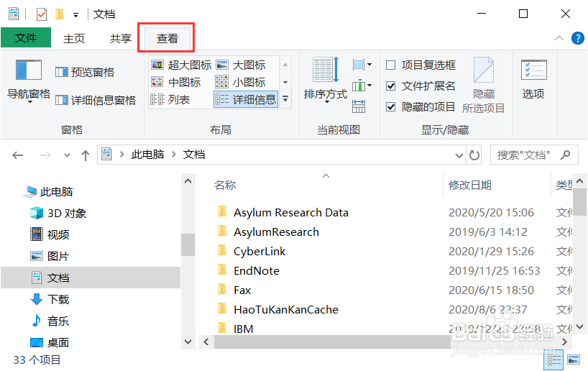Click 此电脑 in the address bar
The image size is (588, 371).
tap(147, 154)
